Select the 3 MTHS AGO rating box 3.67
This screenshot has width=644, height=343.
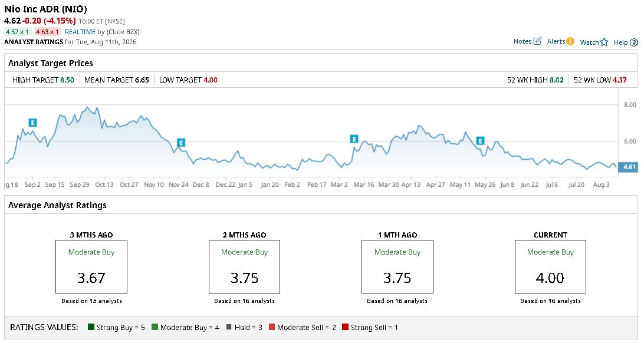(x=91, y=266)
